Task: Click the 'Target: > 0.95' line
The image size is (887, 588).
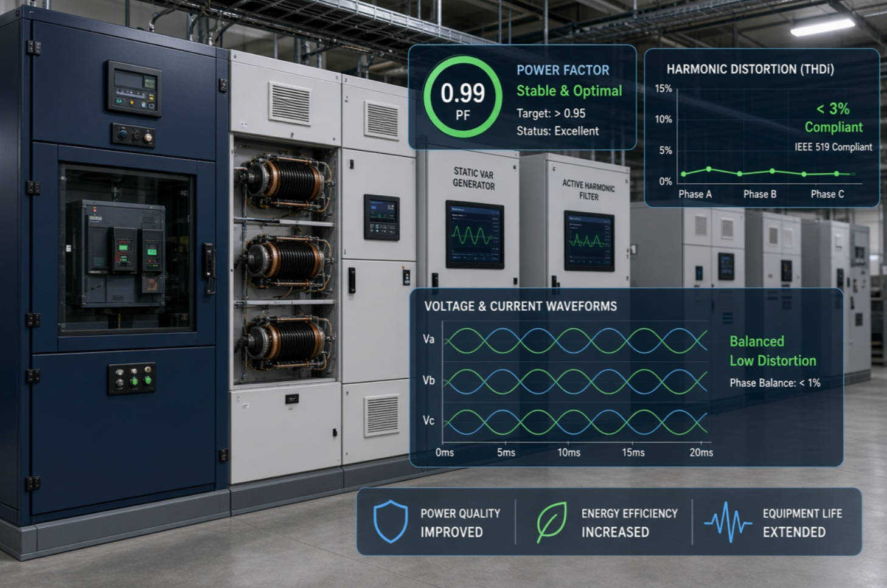Action: 551,113
